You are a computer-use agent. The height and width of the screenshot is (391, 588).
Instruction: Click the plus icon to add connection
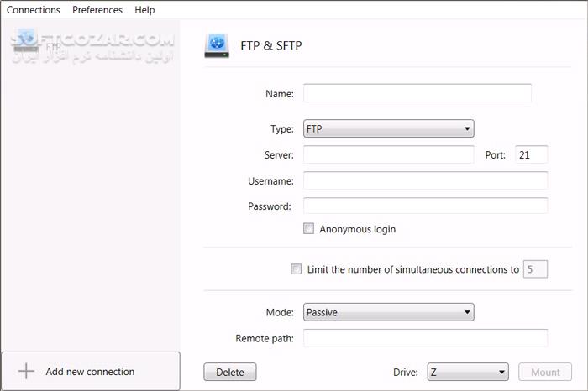(x=26, y=371)
